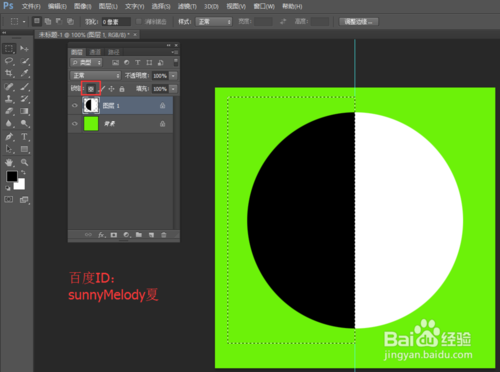Toggle lock transparent pixels
Image resolution: width=500 pixels, height=372 pixels.
coord(91,89)
